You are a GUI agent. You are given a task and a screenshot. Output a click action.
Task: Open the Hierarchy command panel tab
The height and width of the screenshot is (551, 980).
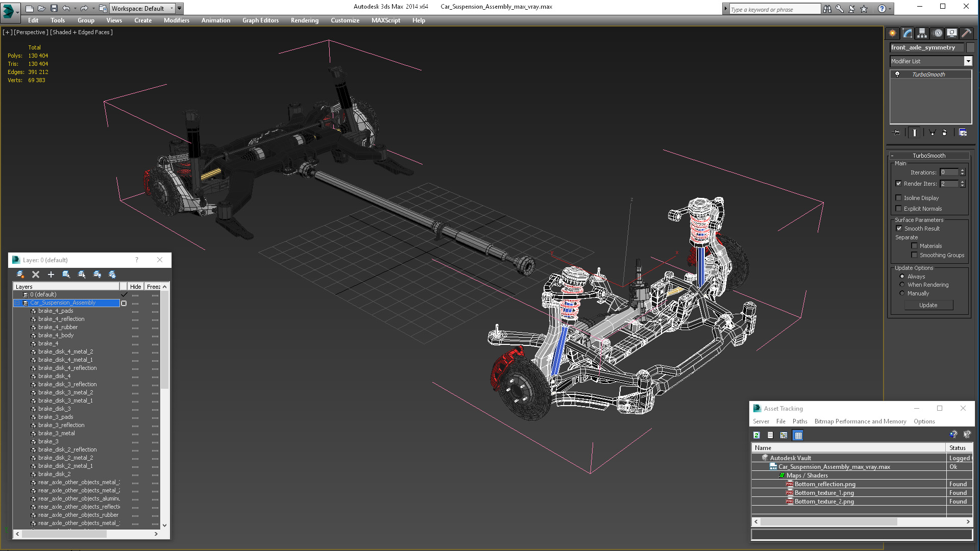[x=922, y=33]
